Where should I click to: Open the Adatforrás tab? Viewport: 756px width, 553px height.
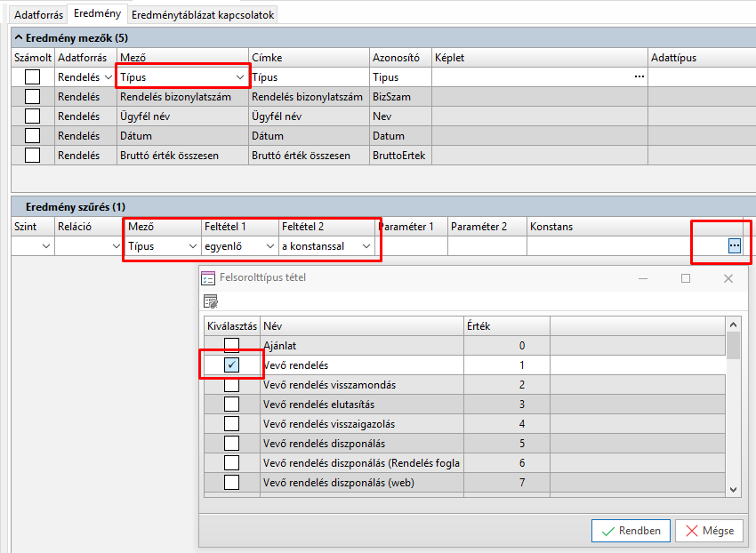[38, 15]
